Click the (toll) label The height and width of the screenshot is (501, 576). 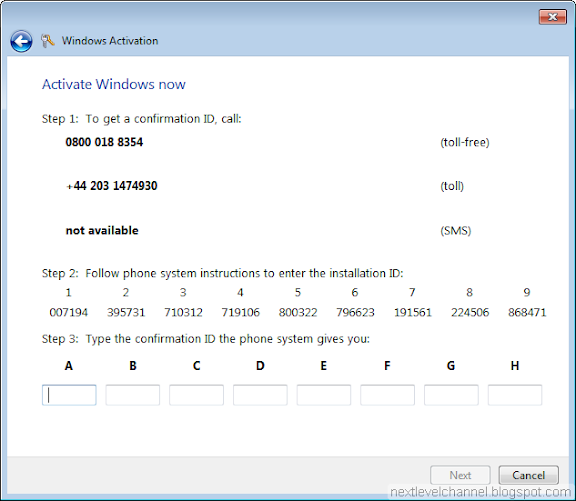pos(452,186)
